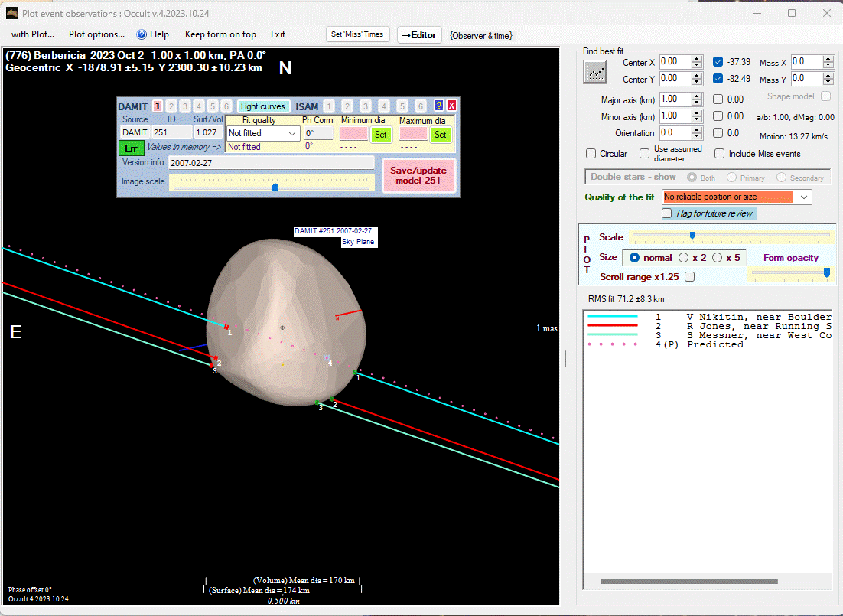Click the blue question mark help icon in DAMIT panel

tap(439, 106)
